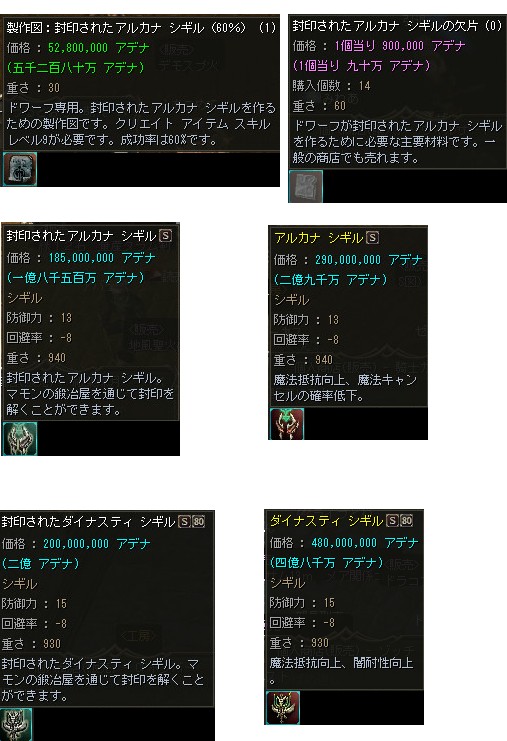Click S-grade badge beside yellow アルカナ シギル

[x=372, y=237]
